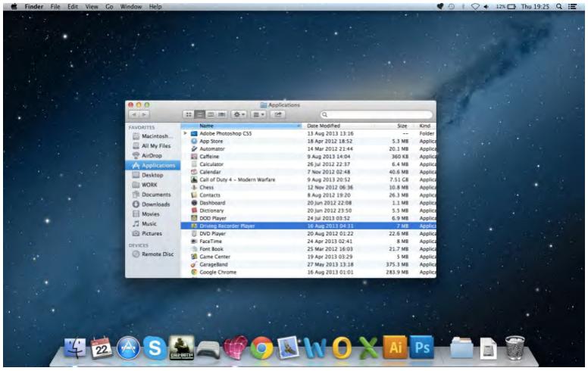The image size is (588, 371).
Task: Open Spotlight search in menu bar
Action: (x=558, y=7)
